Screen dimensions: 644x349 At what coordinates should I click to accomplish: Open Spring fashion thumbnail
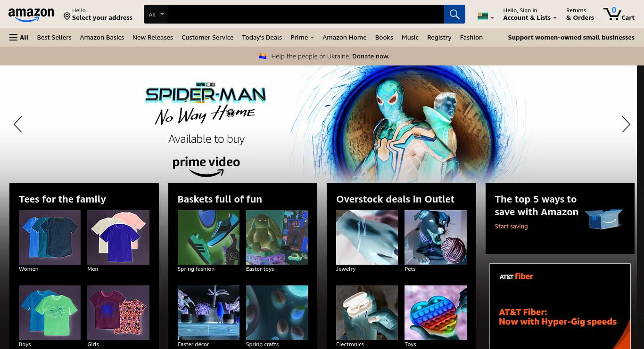click(208, 237)
